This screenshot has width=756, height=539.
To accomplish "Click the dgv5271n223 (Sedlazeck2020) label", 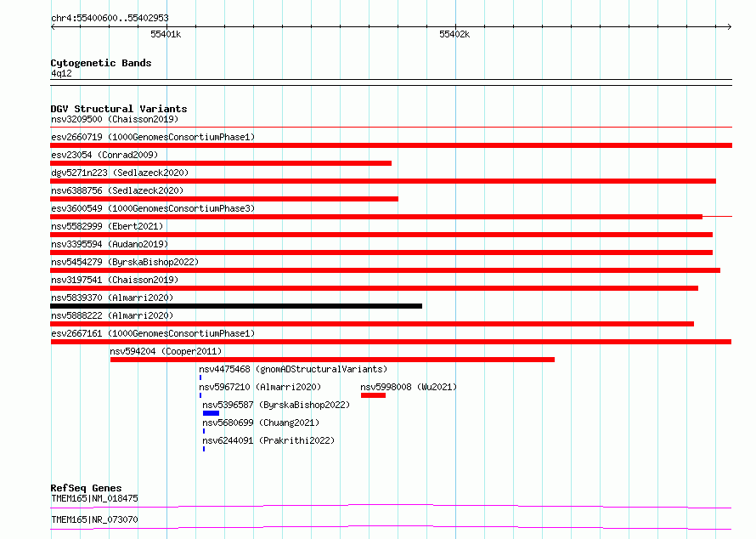I will coord(120,173).
